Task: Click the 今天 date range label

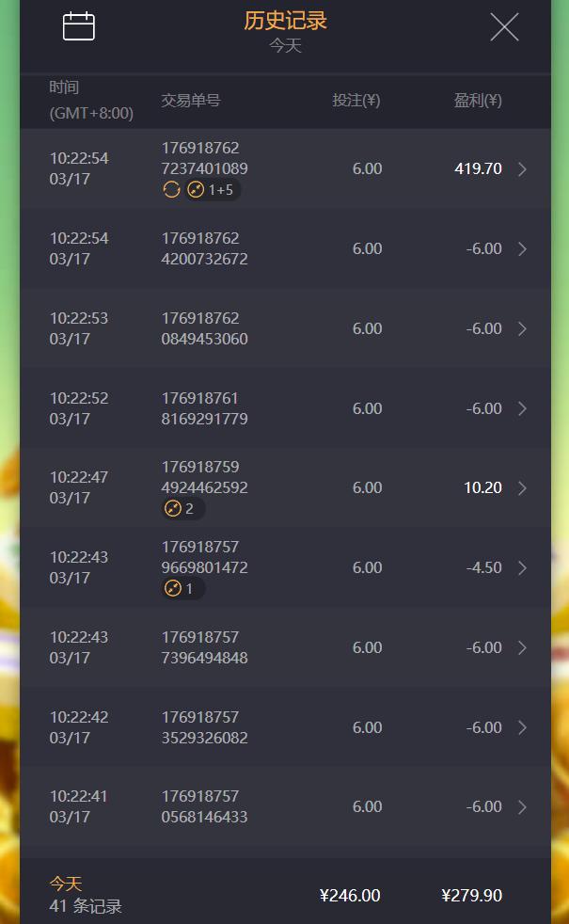Action: pyautogui.click(x=285, y=45)
